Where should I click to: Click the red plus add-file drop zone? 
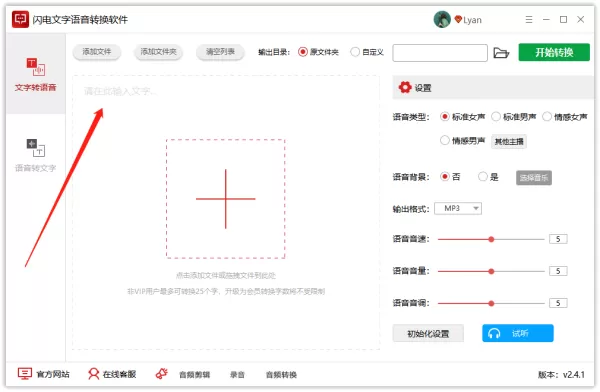(225, 199)
